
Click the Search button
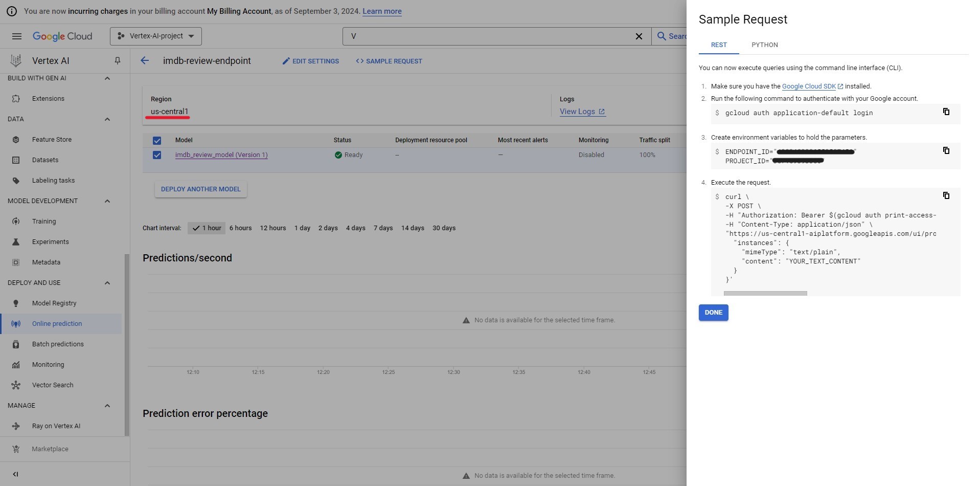coord(670,36)
